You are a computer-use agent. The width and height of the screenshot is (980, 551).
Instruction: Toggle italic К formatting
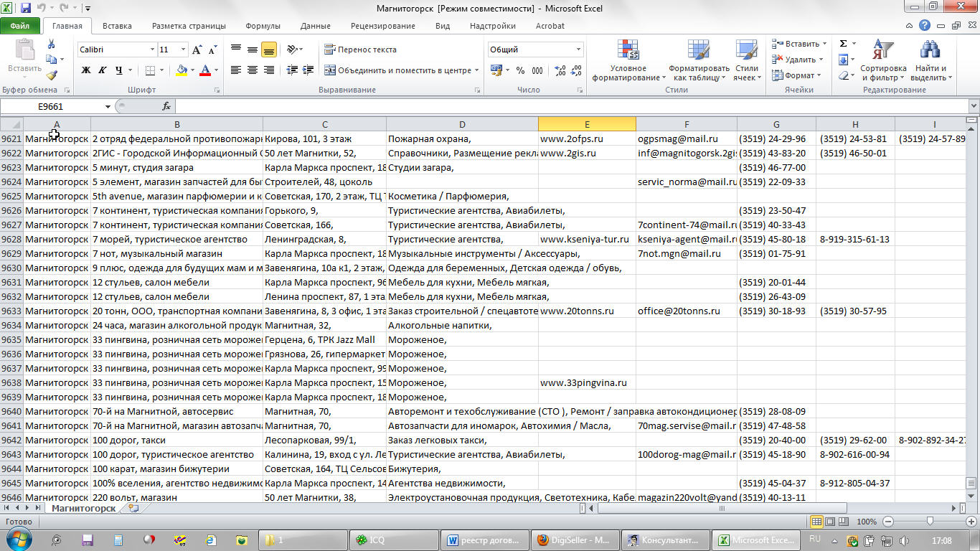103,70
